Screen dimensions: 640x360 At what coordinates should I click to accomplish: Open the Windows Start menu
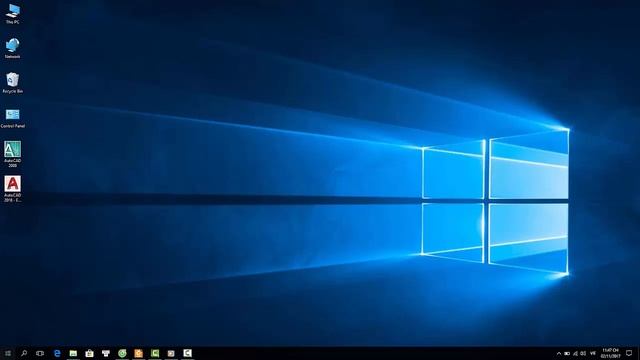click(8, 353)
